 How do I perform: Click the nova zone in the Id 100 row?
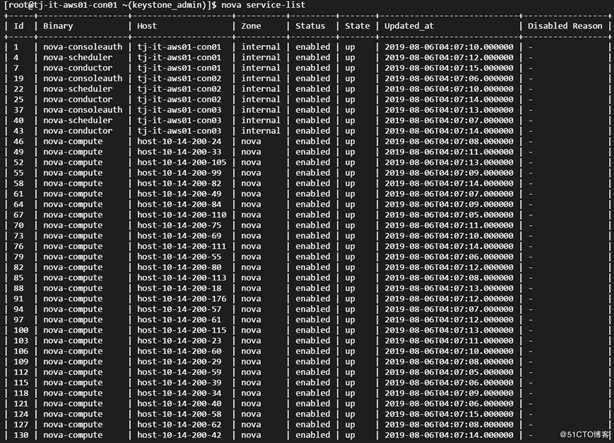[x=251, y=330]
